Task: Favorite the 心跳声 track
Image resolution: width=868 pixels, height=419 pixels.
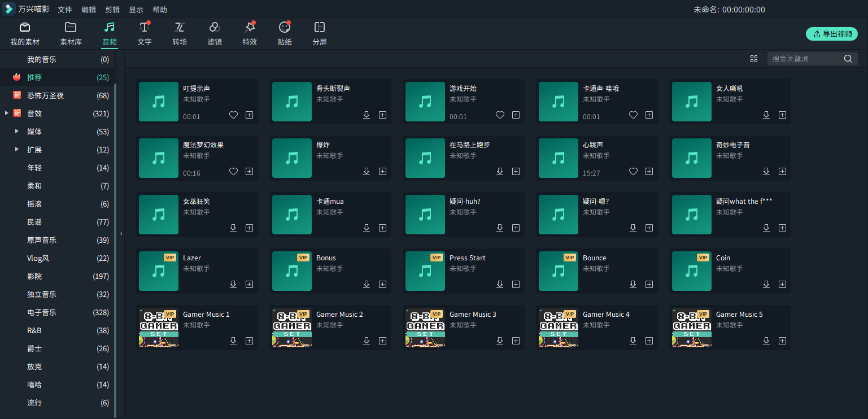Action: [x=633, y=171]
